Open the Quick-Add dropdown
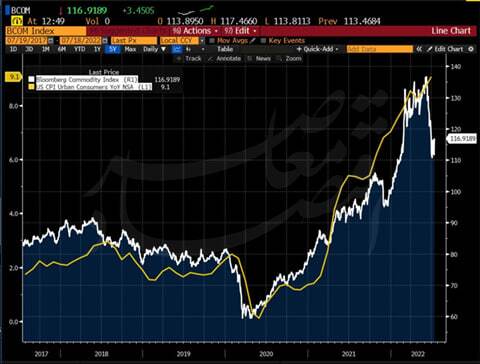 [317, 49]
